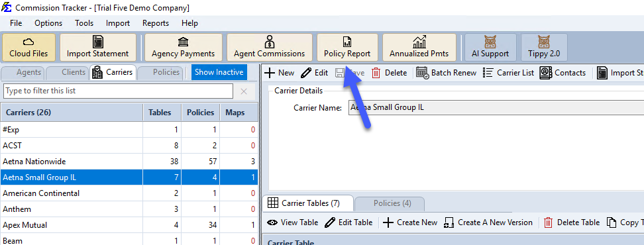Start Batch Renew for carriers
Viewport: 644px width, 245px height.
point(446,73)
